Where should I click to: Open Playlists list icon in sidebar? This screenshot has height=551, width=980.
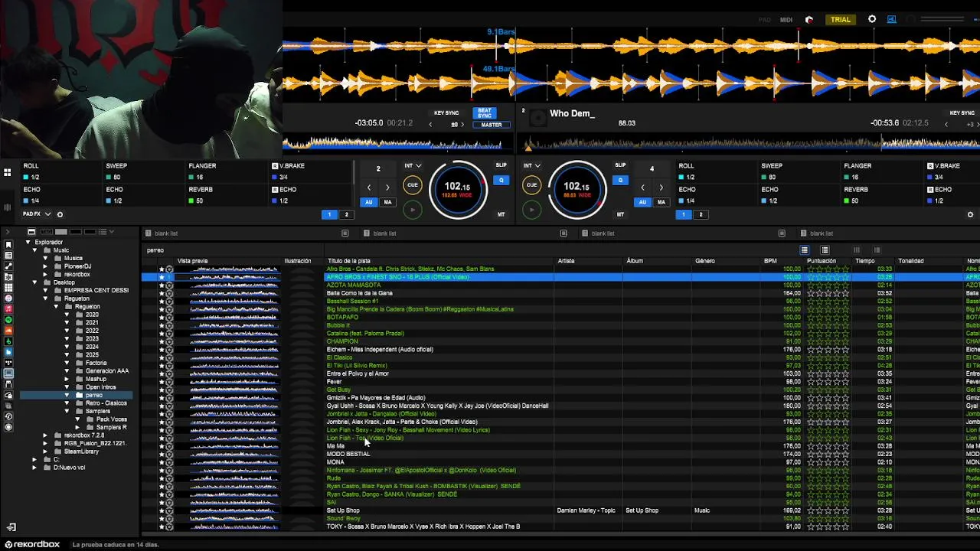(x=8, y=255)
